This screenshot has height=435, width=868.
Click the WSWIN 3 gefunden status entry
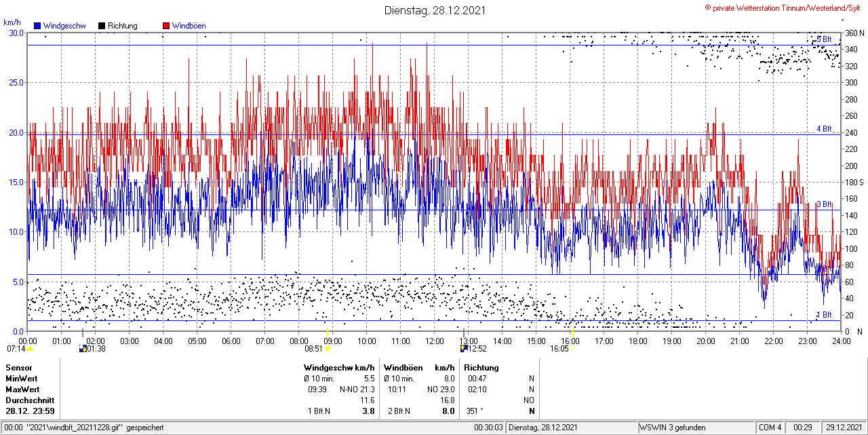pos(673,428)
